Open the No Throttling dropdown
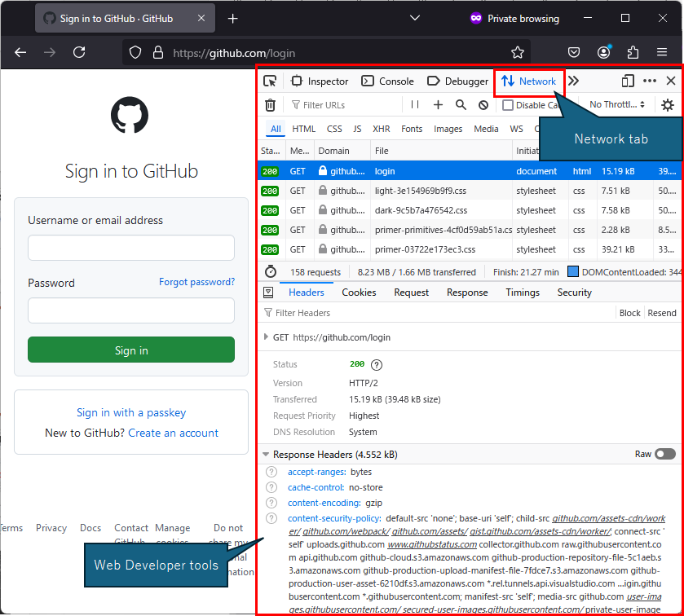The width and height of the screenshot is (684, 616). [617, 104]
